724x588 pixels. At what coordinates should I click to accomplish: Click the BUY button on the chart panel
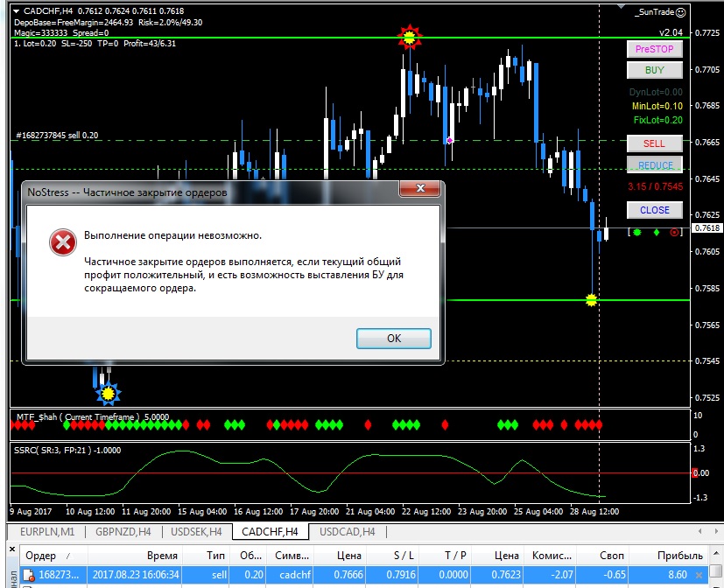[654, 70]
